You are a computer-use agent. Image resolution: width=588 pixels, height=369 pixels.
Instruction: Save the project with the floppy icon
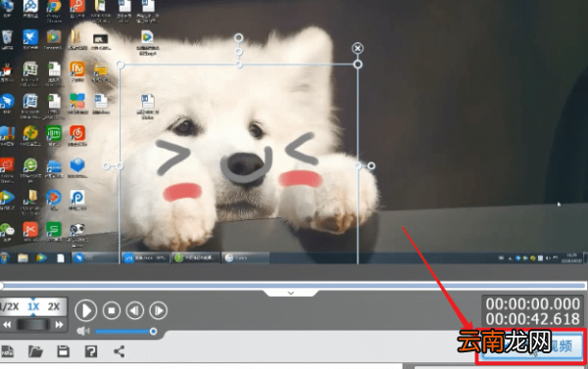[64, 351]
